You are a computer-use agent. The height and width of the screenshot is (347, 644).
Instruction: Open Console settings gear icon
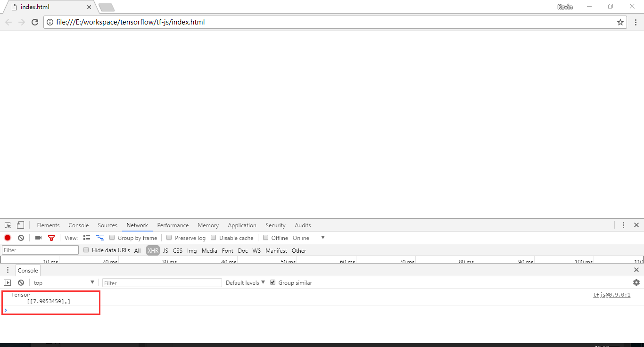pos(636,282)
